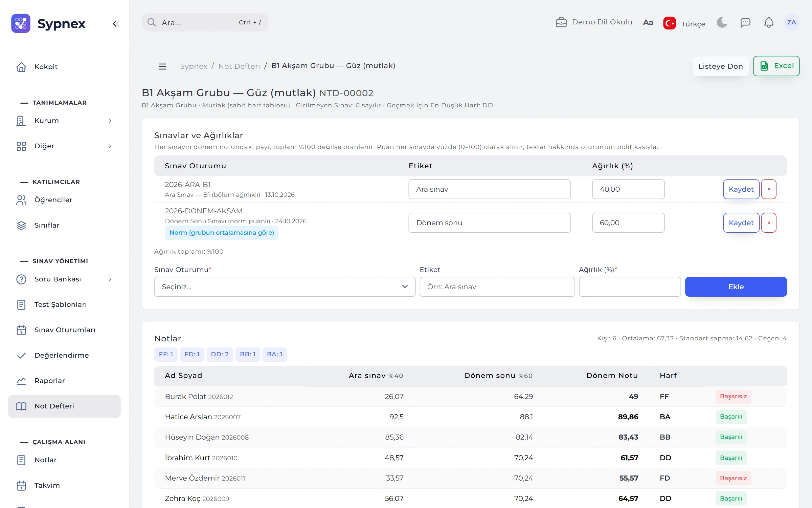Image resolution: width=812 pixels, height=508 pixels.
Task: Open the hamburger menu near breadcrumb
Action: click(x=162, y=66)
